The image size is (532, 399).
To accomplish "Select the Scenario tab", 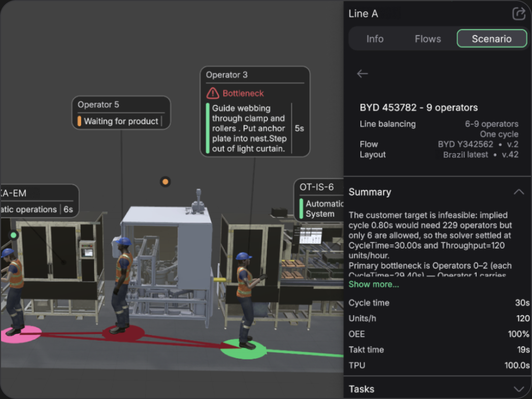I will [x=491, y=39].
